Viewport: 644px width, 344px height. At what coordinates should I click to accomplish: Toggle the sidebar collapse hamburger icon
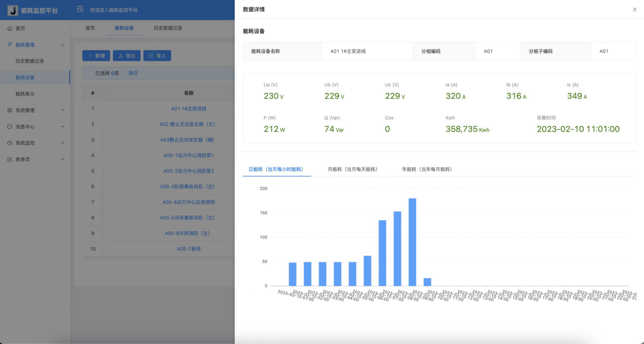80,9
